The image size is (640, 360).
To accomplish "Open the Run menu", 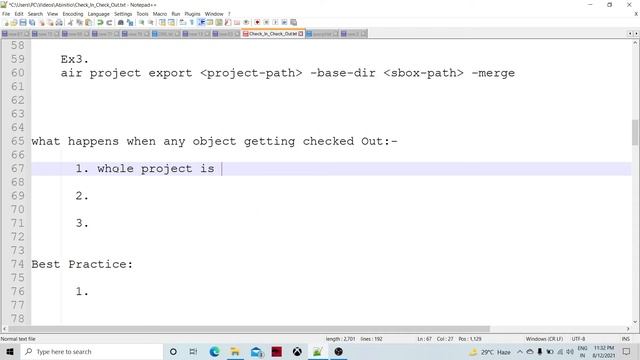I will click(176, 14).
